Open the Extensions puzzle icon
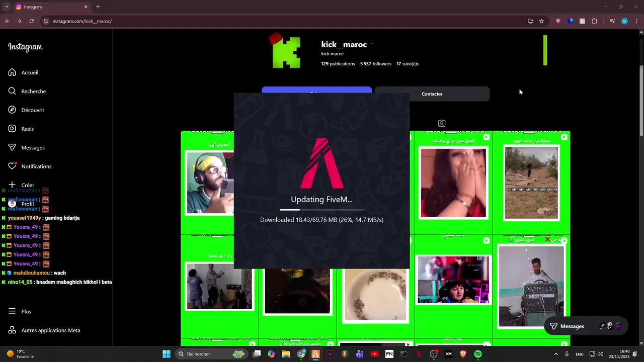The width and height of the screenshot is (644, 362). [x=594, y=21]
